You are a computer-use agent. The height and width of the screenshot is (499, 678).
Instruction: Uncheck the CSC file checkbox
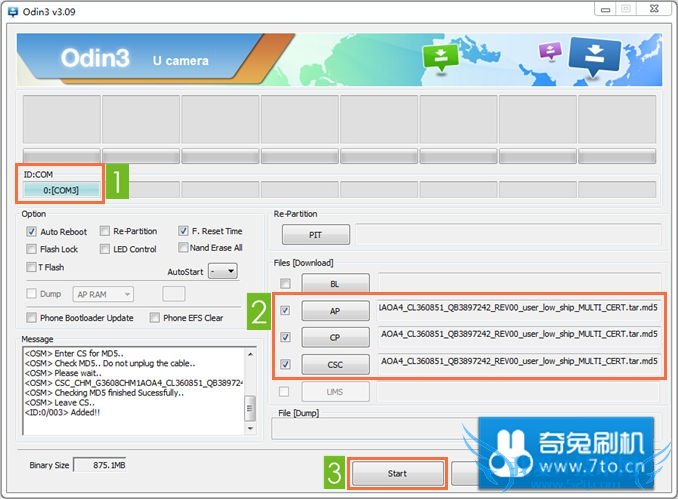coord(285,364)
